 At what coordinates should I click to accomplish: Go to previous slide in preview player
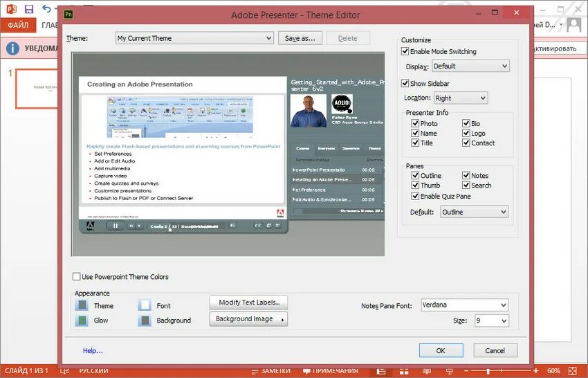click(x=131, y=226)
